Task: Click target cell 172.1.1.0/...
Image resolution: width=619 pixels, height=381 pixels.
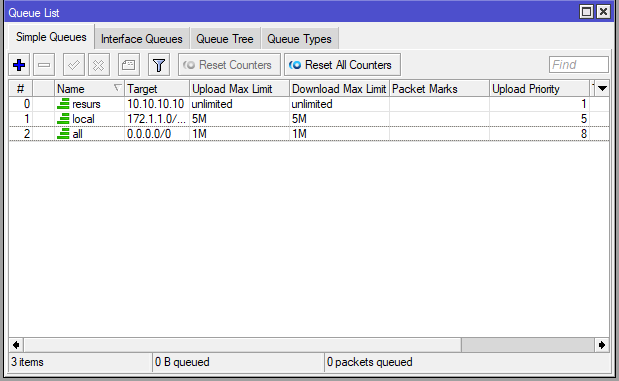Action: coord(156,119)
